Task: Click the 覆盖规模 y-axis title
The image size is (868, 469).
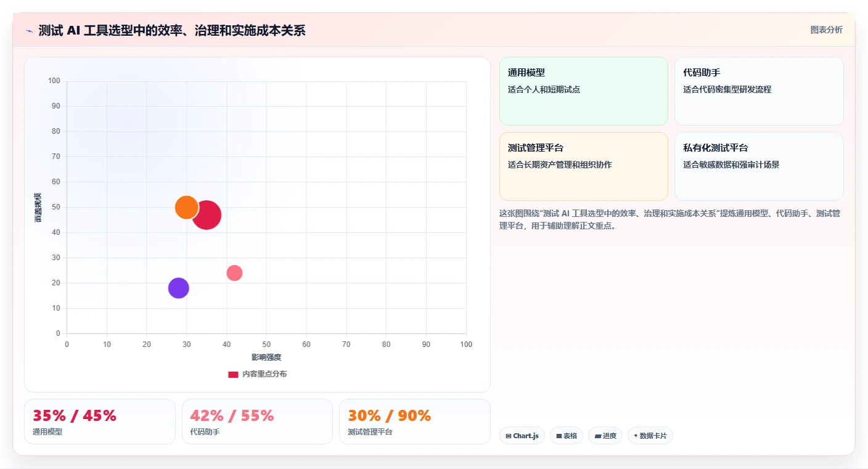Action: tap(38, 207)
